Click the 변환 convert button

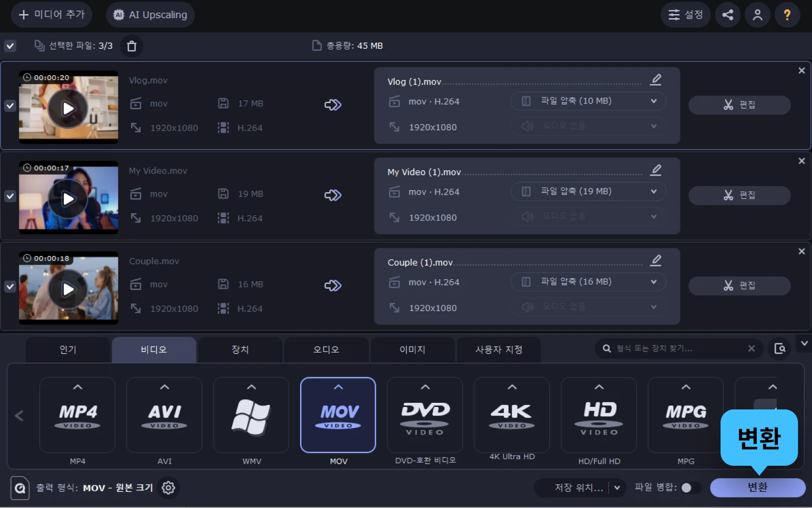[x=758, y=487]
